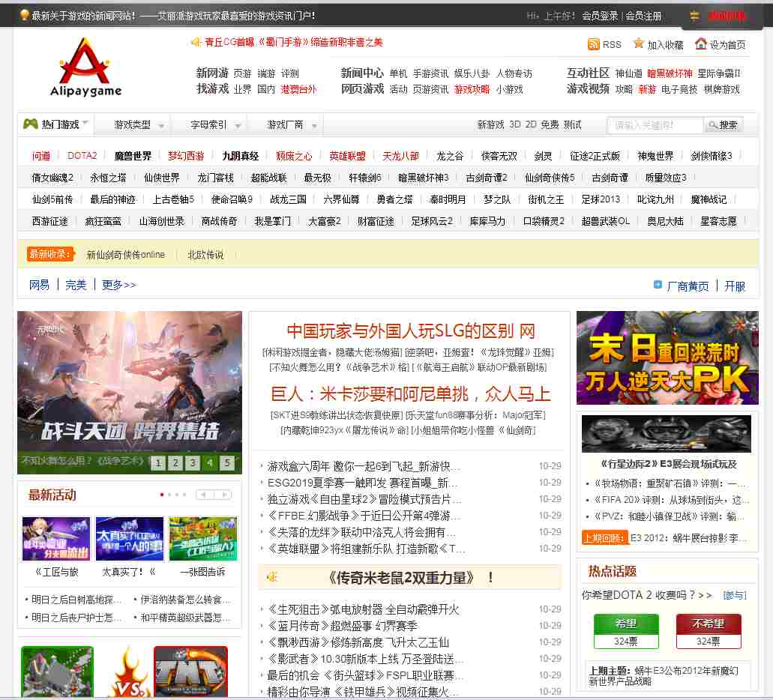Click the previous arrow in 最新活动
This screenshot has width=773, height=700.
[204, 495]
